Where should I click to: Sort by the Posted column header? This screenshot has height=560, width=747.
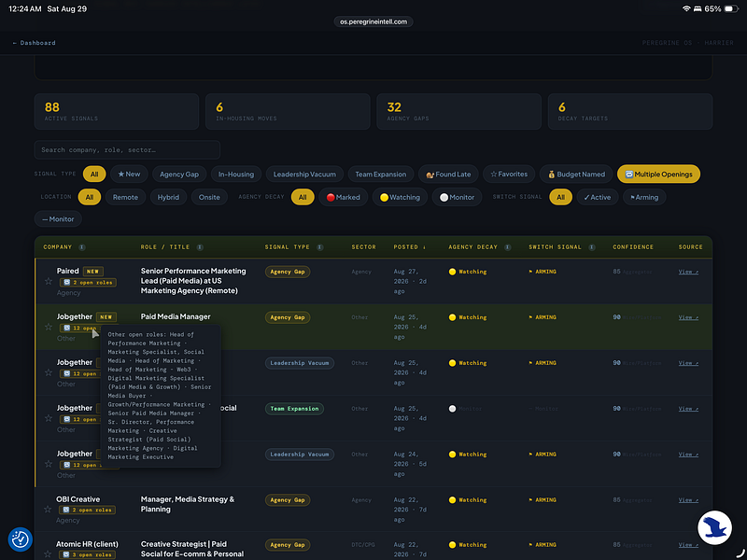[409, 247]
